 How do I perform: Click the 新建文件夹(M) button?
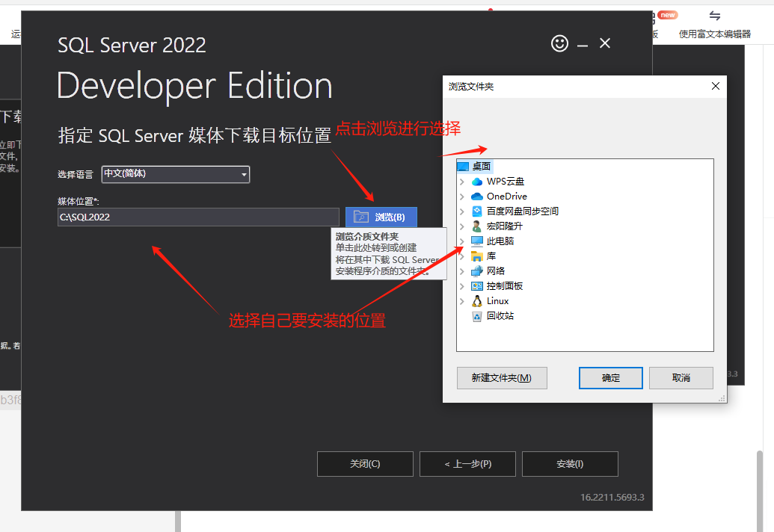[502, 377]
